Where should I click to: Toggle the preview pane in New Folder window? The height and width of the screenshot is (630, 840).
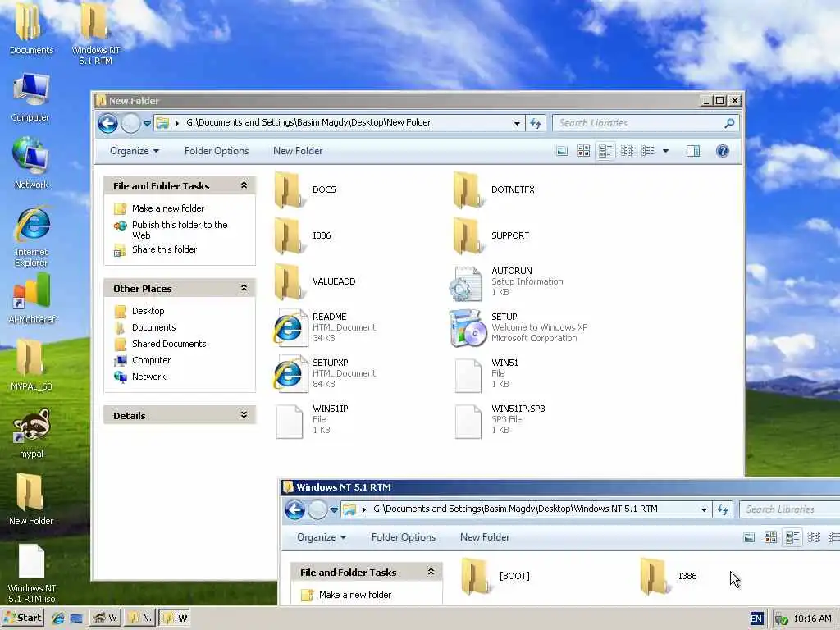(692, 151)
